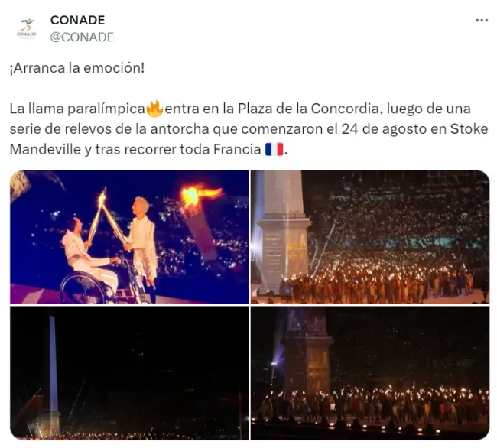Viewport: 497px width, 448px height.
Task: Open the CONADE display name link
Action: (x=78, y=21)
